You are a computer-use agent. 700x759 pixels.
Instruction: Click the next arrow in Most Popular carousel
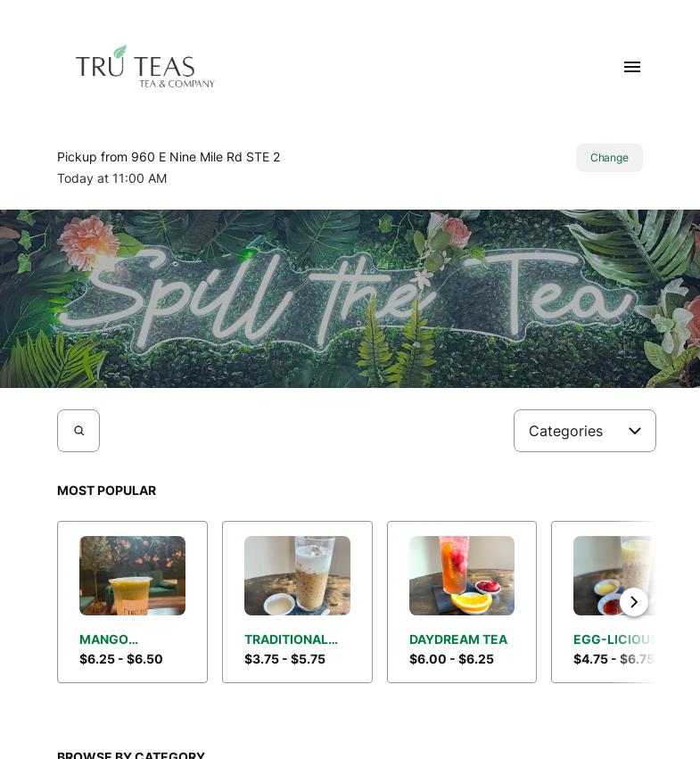point(634,602)
